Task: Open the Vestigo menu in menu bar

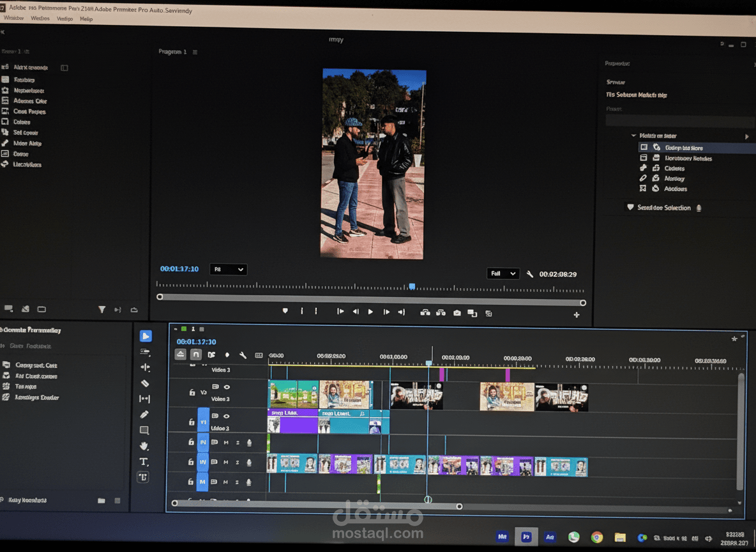Action: click(x=64, y=19)
